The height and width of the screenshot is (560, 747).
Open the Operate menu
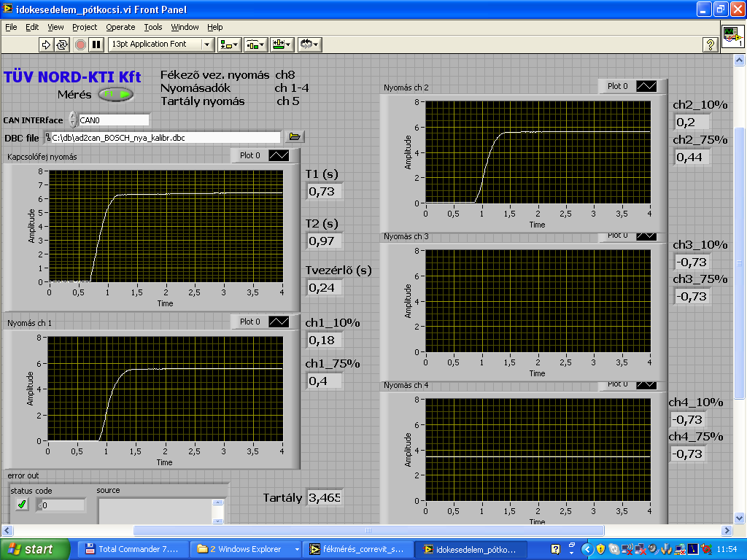(x=120, y=27)
